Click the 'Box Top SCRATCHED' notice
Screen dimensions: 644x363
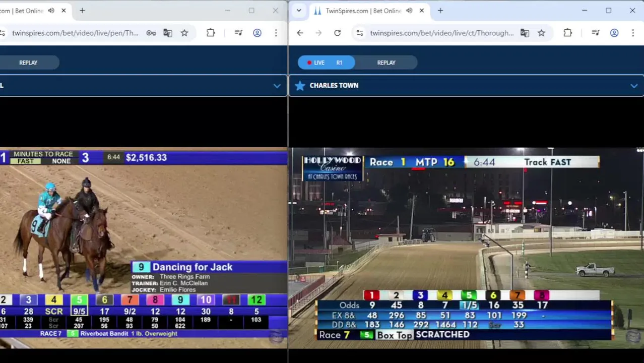(x=423, y=335)
